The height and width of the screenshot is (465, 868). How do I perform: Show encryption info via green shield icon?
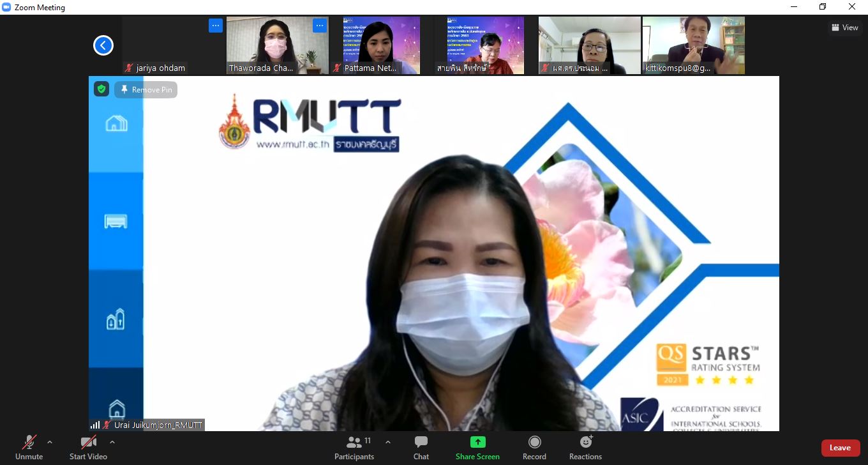pyautogui.click(x=101, y=89)
